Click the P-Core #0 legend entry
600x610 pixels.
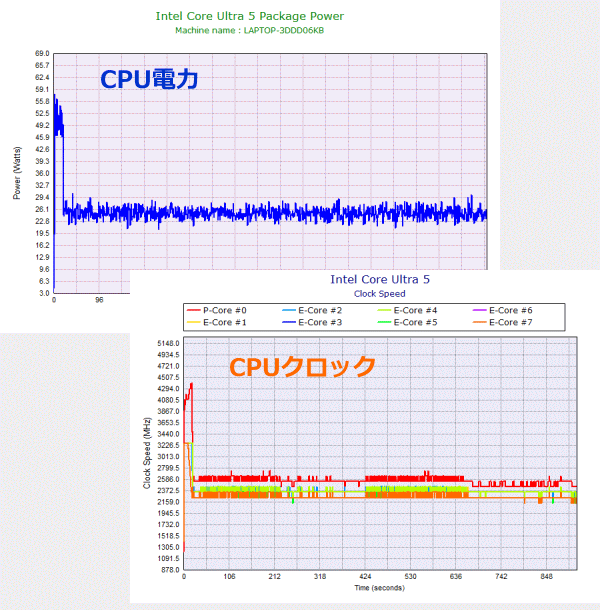click(x=217, y=310)
